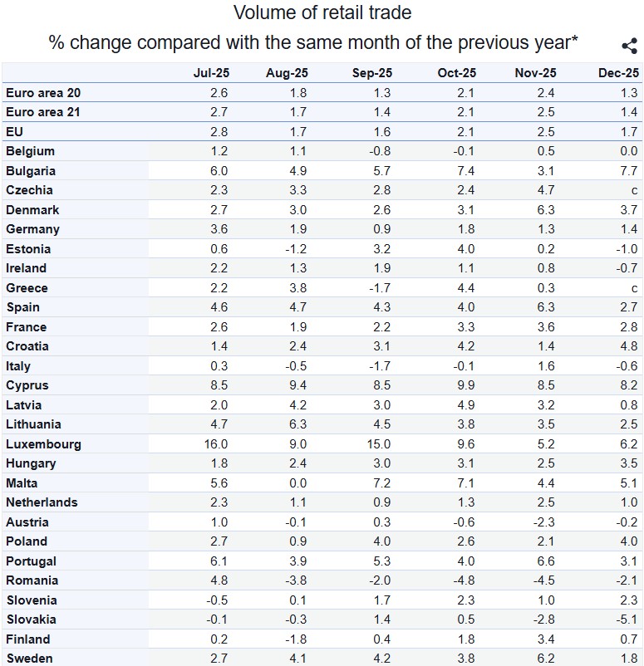Screen dimensions: 644x666
Task: Click the Euro area 21 row label
Action: coord(43,112)
